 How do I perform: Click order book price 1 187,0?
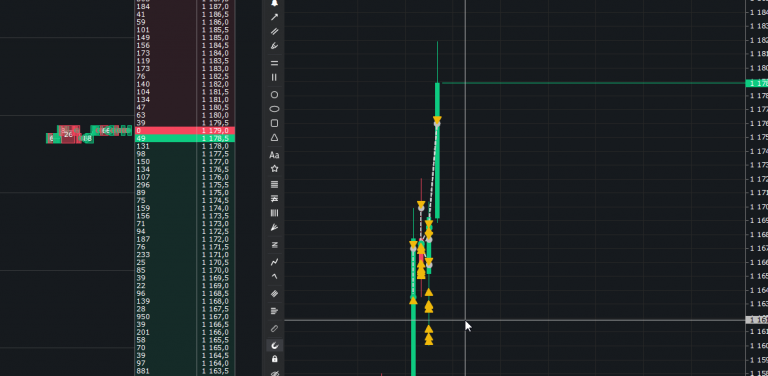click(x=215, y=6)
